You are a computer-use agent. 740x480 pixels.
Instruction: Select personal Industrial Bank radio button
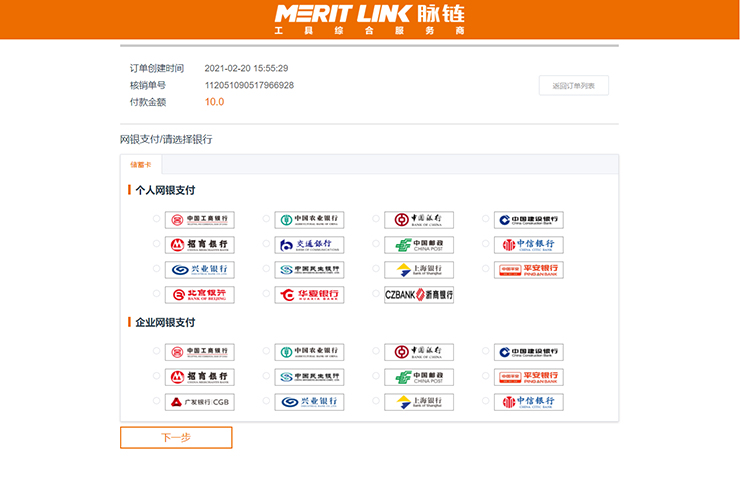pyautogui.click(x=156, y=269)
